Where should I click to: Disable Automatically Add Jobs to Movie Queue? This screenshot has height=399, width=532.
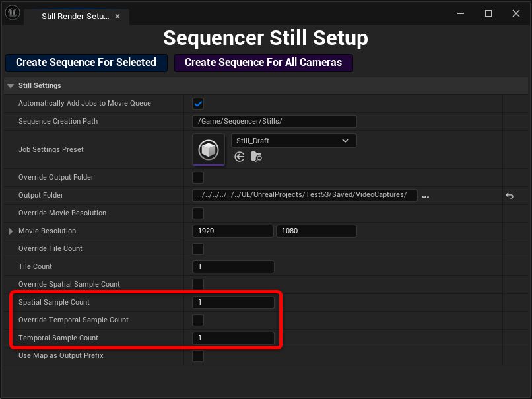pyautogui.click(x=198, y=104)
